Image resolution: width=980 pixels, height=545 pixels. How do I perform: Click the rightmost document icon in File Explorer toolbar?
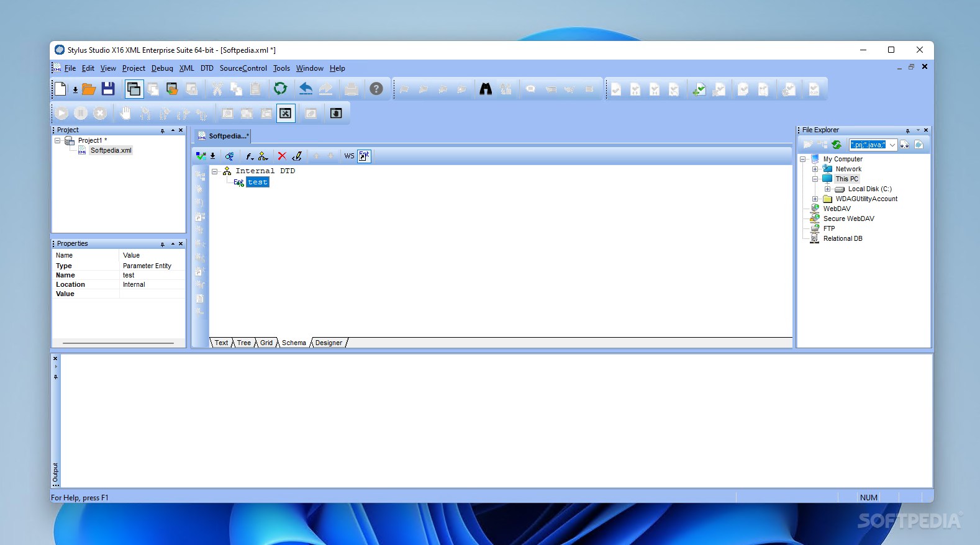(919, 145)
